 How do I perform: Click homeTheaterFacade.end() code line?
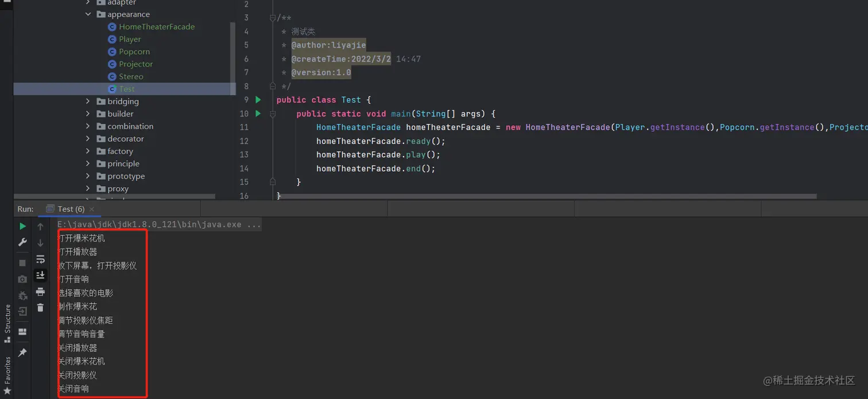(376, 169)
